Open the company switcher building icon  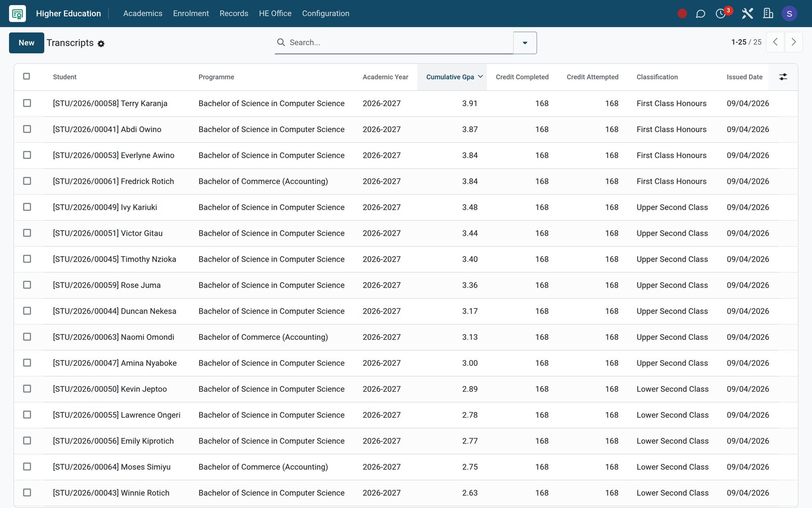pos(768,14)
